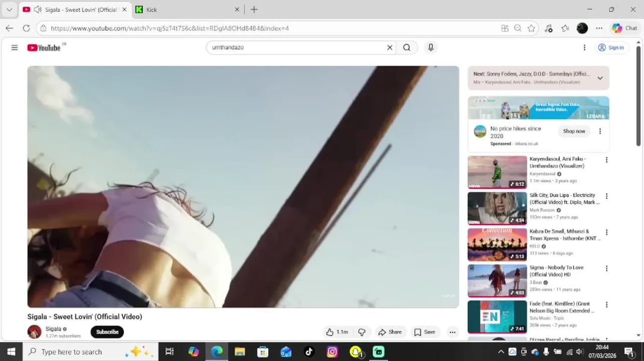Open Edge split screen/apps icon in address bar
Viewport: 644px width, 361px height.
tap(505, 28)
